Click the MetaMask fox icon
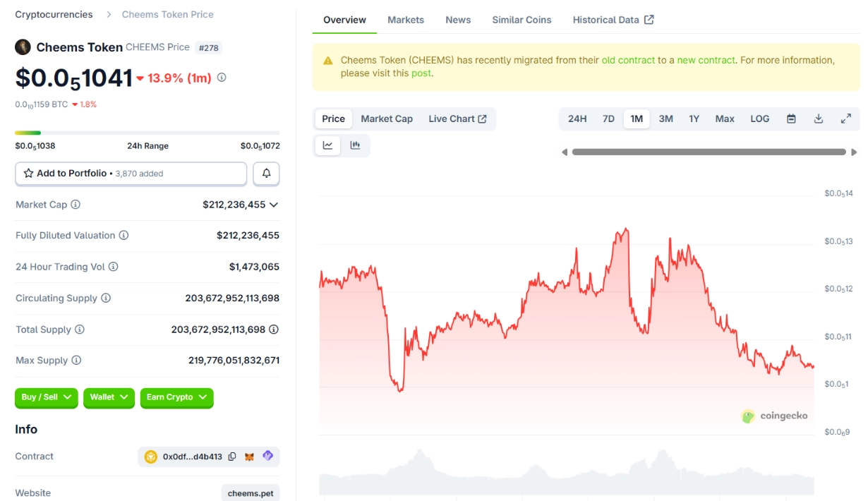 249,457
